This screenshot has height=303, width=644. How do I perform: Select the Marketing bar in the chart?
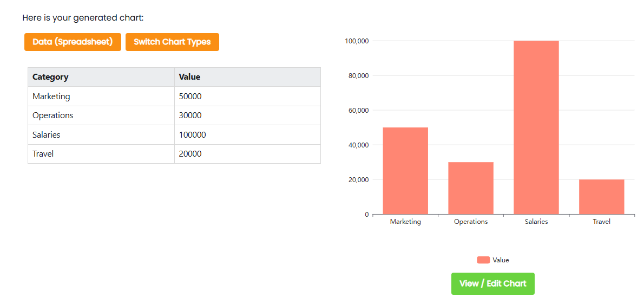coord(405,171)
